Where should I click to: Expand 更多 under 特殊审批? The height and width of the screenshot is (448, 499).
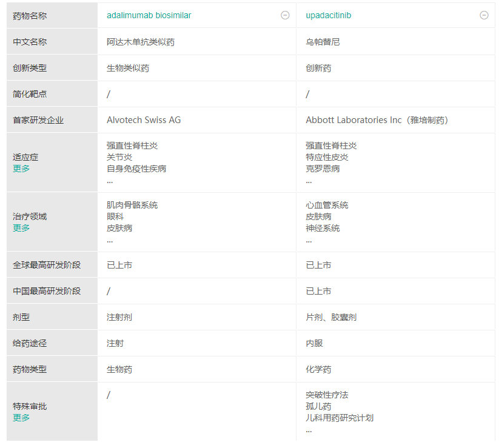pyautogui.click(x=21, y=418)
